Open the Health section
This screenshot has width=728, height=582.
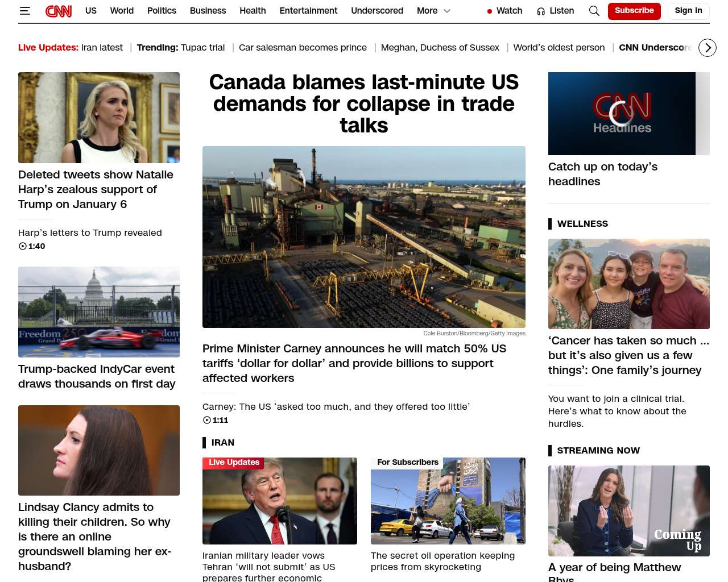pyautogui.click(x=253, y=11)
